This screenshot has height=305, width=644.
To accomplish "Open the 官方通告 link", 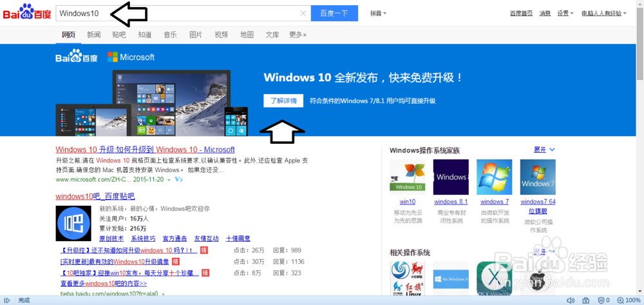I will (x=175, y=239).
